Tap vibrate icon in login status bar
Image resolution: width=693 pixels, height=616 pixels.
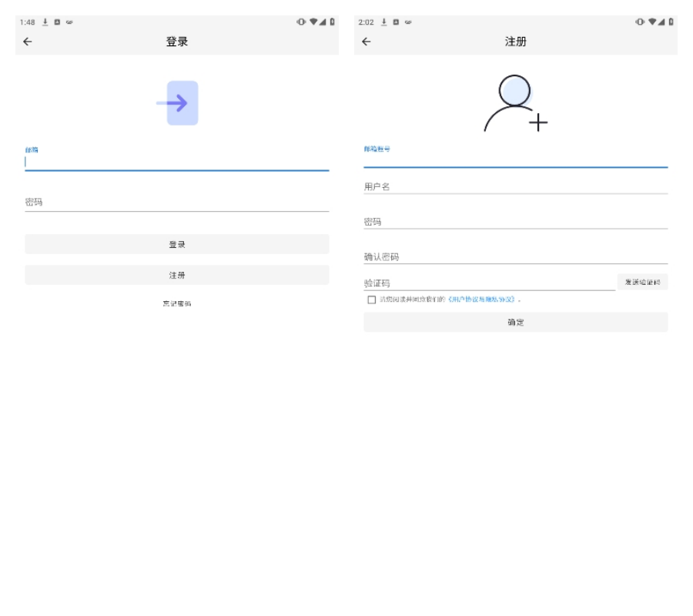pyautogui.click(x=301, y=22)
